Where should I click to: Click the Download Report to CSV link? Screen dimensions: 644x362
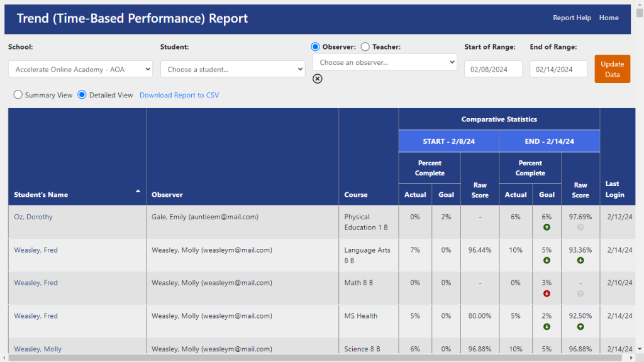click(179, 95)
